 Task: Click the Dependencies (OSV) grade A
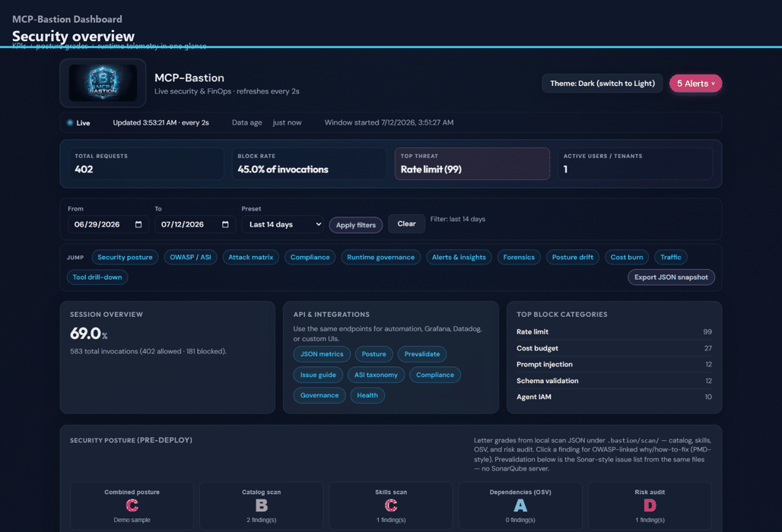tap(520, 505)
